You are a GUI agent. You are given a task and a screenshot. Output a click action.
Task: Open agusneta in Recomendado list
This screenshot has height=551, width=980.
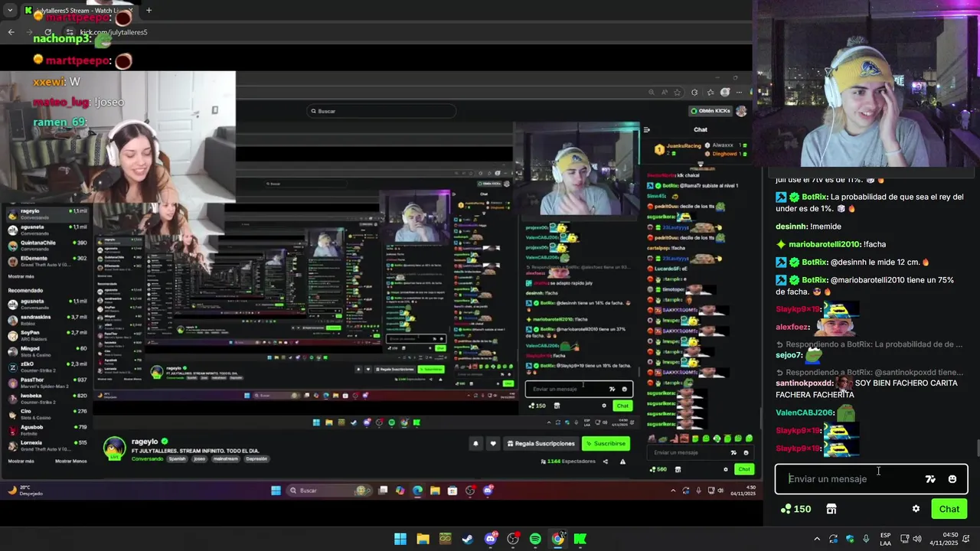point(47,304)
